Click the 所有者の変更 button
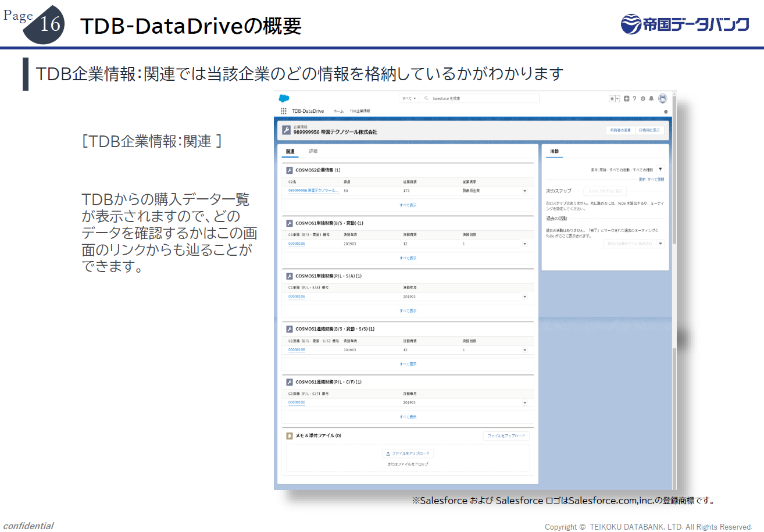Screen dimensions: 764x532 [620, 130]
